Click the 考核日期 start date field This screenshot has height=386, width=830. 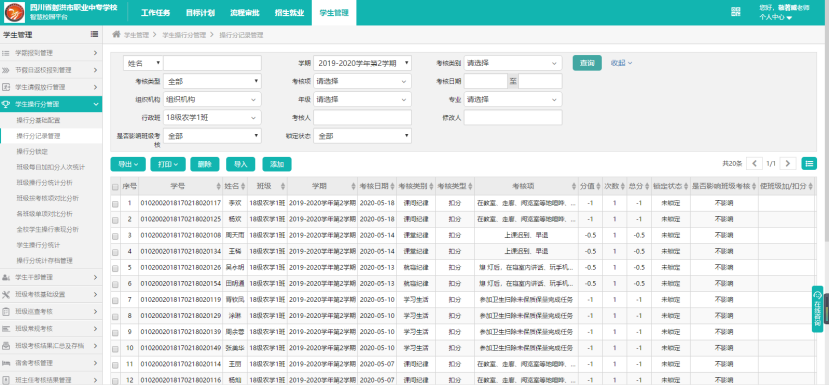click(485, 82)
